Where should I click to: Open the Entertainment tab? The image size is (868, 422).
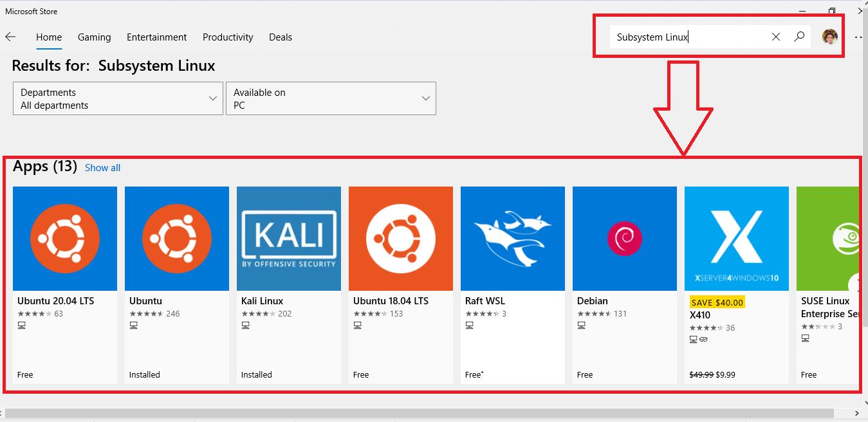coord(157,37)
